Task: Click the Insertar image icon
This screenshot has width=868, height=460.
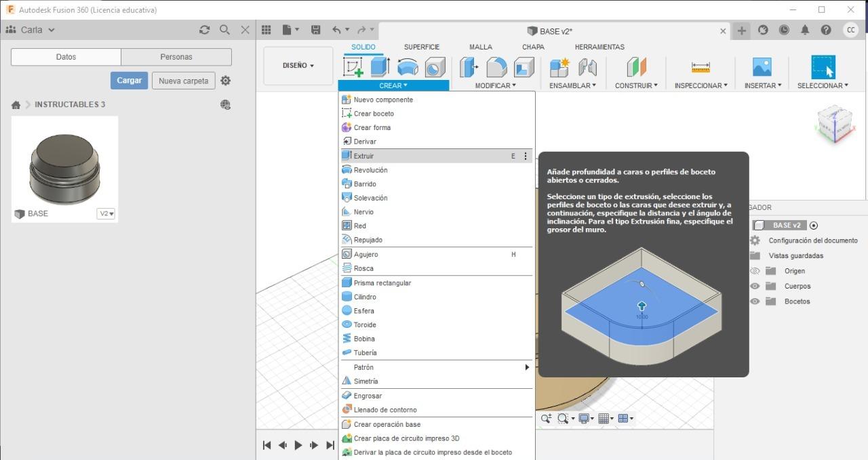Action: point(762,67)
